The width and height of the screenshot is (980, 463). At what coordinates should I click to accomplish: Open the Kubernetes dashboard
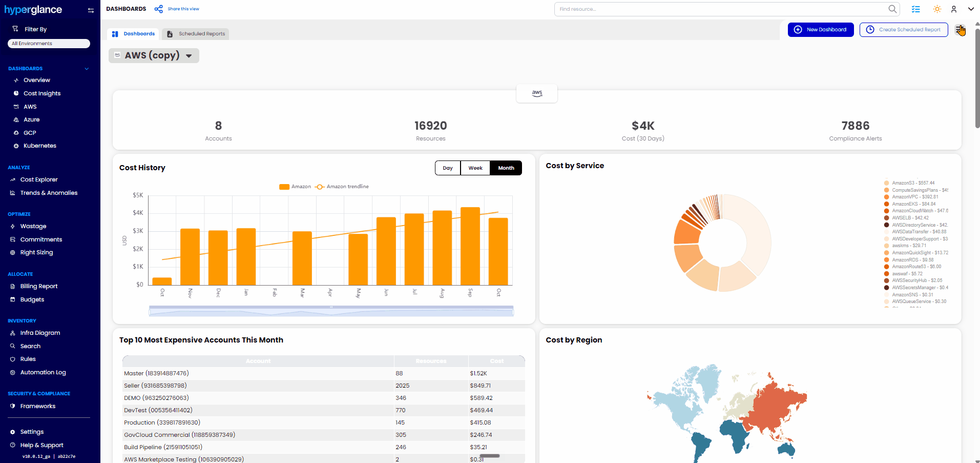tap(40, 146)
